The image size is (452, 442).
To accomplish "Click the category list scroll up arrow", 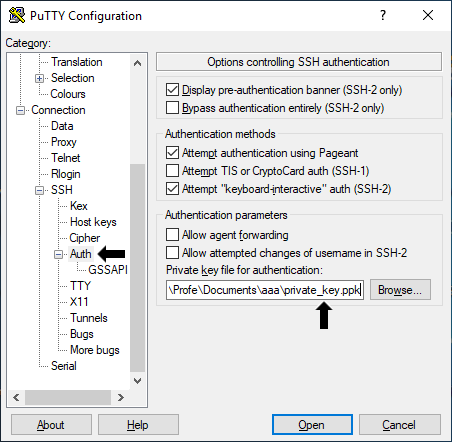I will (137, 63).
